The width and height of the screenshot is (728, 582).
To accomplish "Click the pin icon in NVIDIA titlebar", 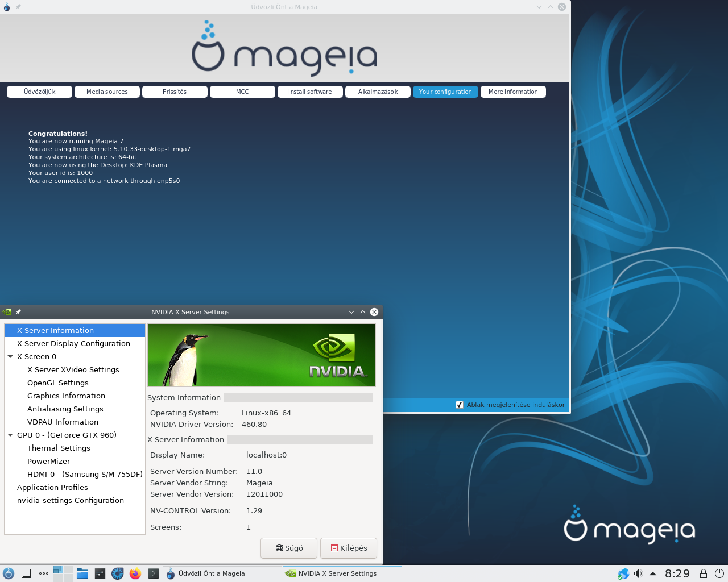I will point(18,312).
